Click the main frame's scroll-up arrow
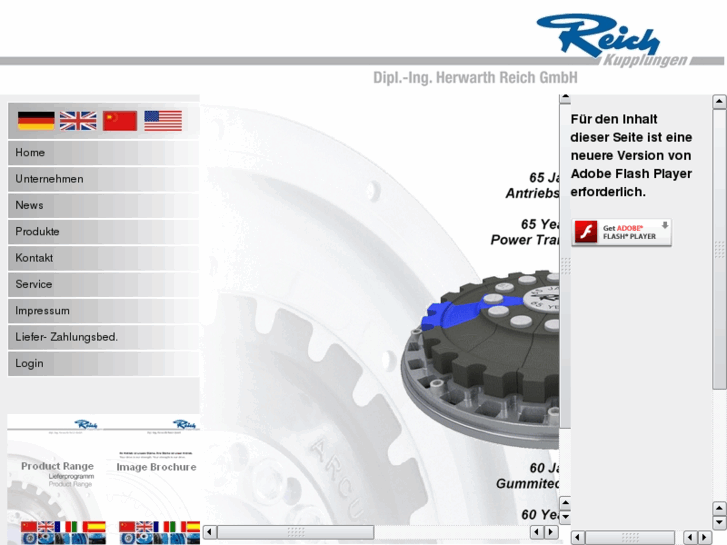The width and height of the screenshot is (727, 545). click(565, 98)
